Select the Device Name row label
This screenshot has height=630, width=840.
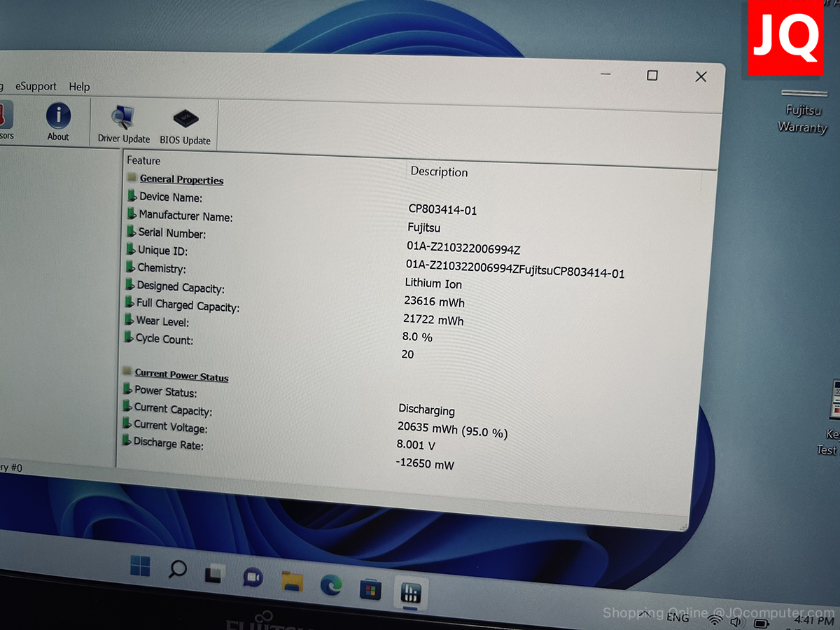click(x=171, y=197)
